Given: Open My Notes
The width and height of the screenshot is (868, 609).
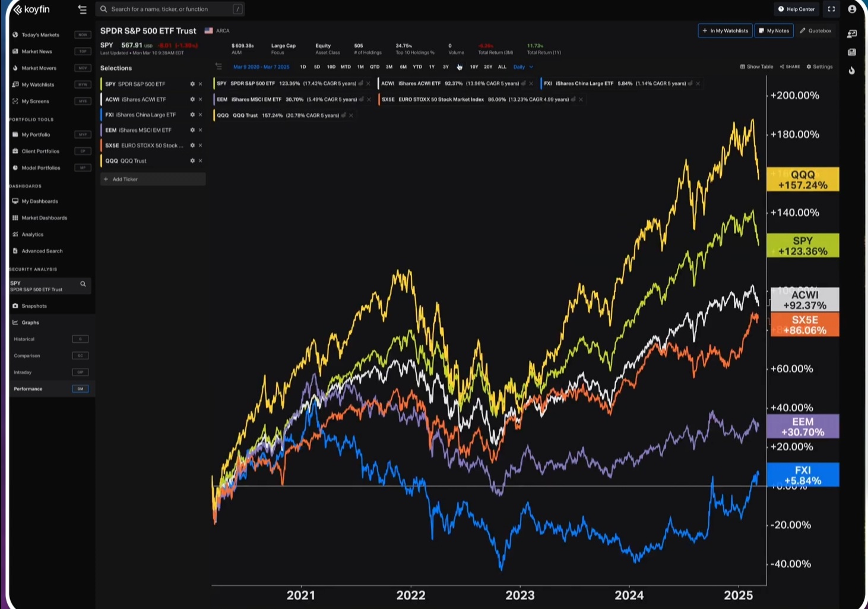Looking at the screenshot, I should point(774,31).
